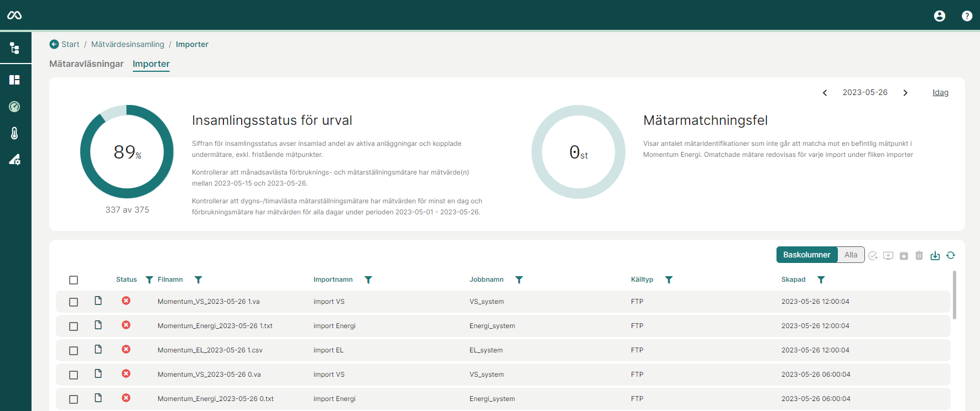Check the row Momentum_Energi_2023-05-26 1.txt
The image size is (980, 411).
(74, 326)
